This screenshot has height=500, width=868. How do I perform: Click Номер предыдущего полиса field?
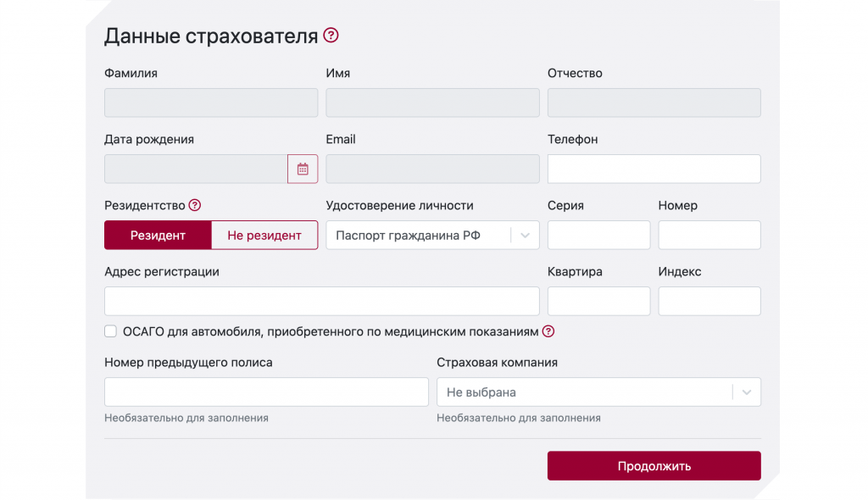(266, 392)
